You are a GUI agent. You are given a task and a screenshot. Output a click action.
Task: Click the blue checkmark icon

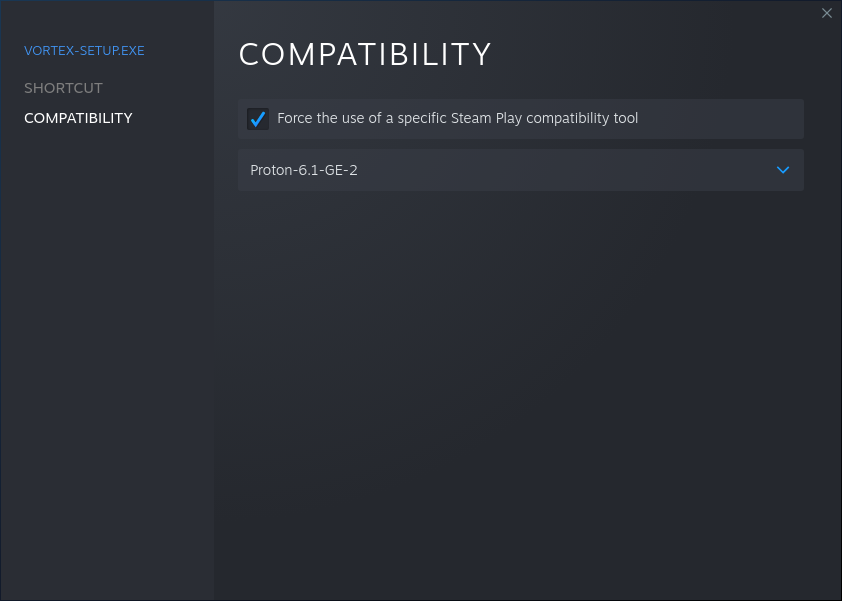(258, 119)
